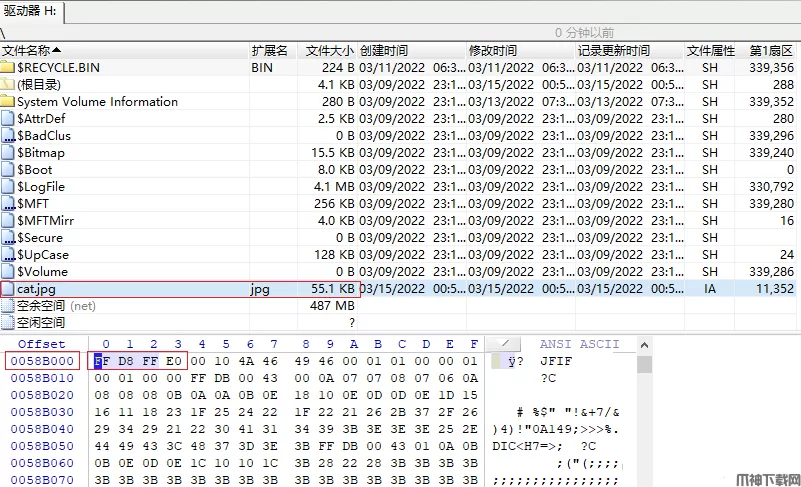Click the $Bitmap file icon
The height and width of the screenshot is (487, 801).
[8, 153]
